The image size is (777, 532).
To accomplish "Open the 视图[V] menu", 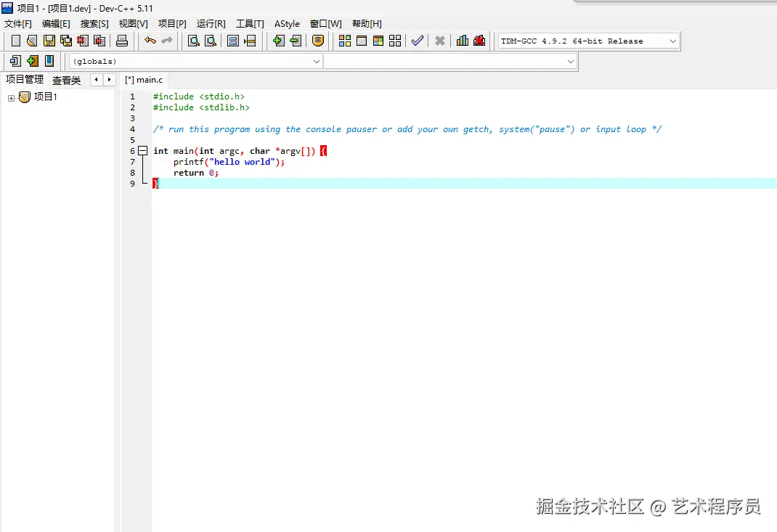I will (x=134, y=24).
